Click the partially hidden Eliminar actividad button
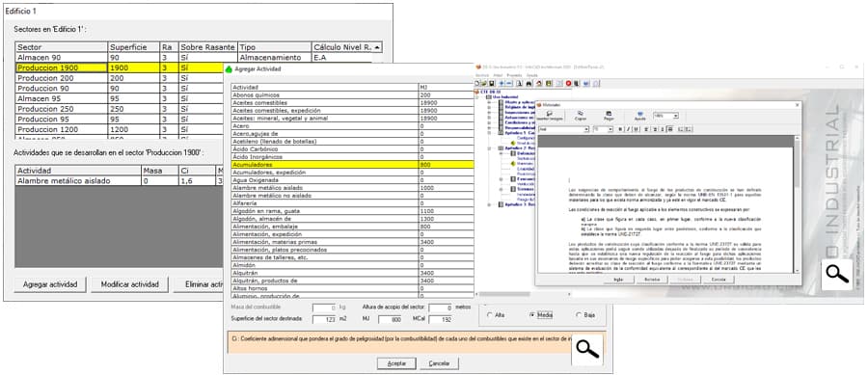Image resolution: width=868 pixels, height=375 pixels. click(198, 284)
